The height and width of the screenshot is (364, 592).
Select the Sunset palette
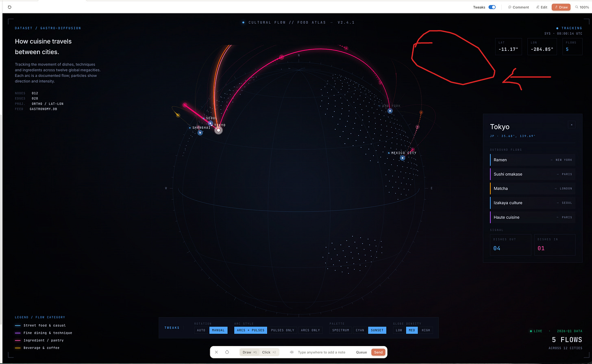coord(377,330)
